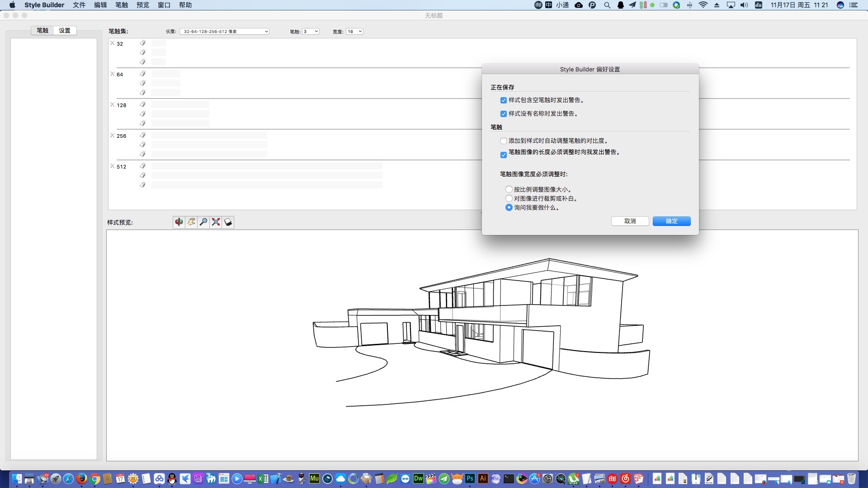Enable auto-adjust stroke contrast checkbox
This screenshot has height=488, width=868.
pos(503,141)
